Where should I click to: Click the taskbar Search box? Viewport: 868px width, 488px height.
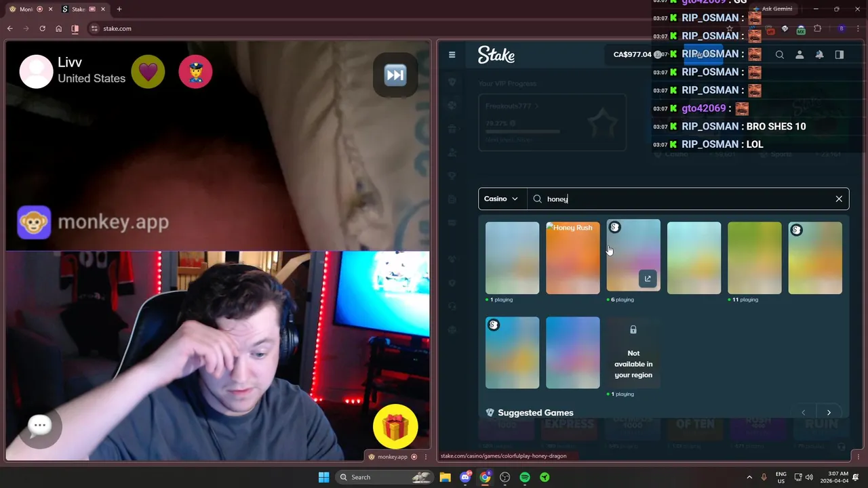coord(384,477)
